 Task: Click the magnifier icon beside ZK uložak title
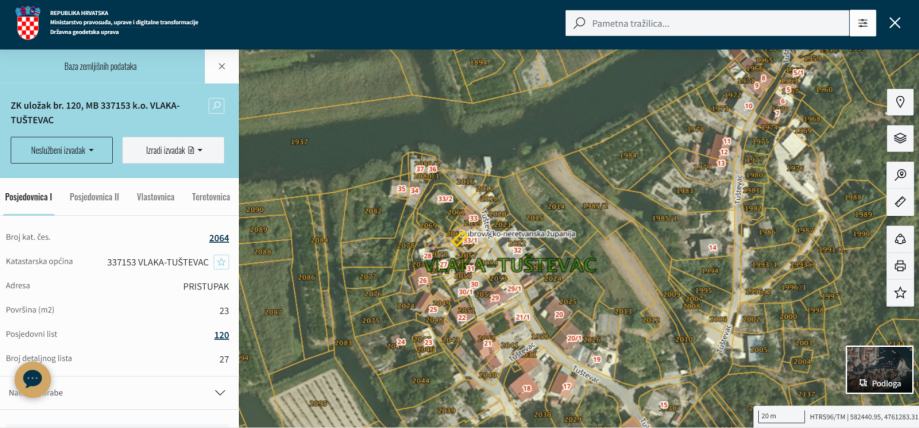[216, 106]
